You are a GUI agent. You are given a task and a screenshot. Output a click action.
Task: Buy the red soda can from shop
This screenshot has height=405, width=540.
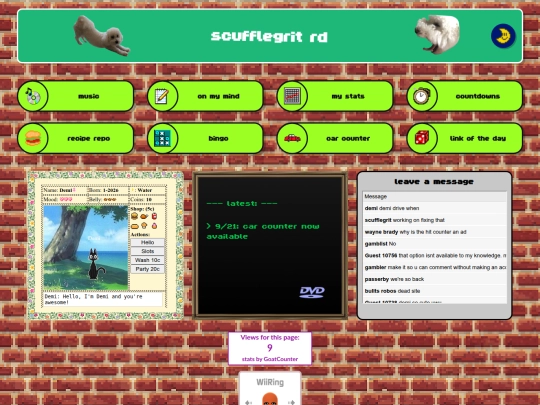pos(154,216)
